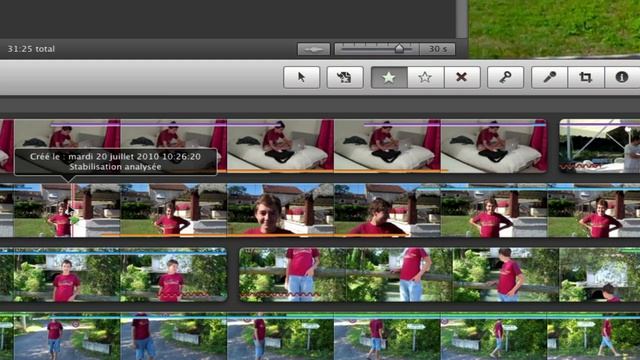Image resolution: width=640 pixels, height=360 pixels.
Task: Click the viewer showing green grass
Action: [554, 29]
